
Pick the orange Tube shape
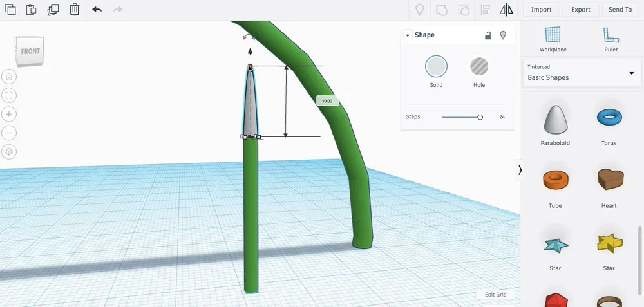pyautogui.click(x=555, y=180)
